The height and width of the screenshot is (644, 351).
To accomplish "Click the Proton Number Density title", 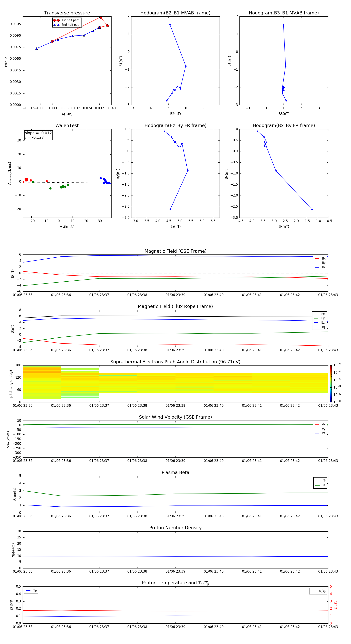I will click(x=175, y=528).
